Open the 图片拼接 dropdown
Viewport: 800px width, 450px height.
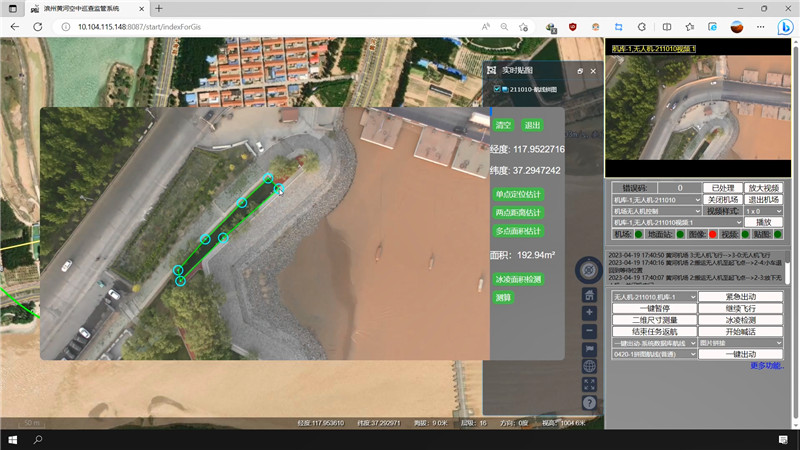[x=740, y=343]
